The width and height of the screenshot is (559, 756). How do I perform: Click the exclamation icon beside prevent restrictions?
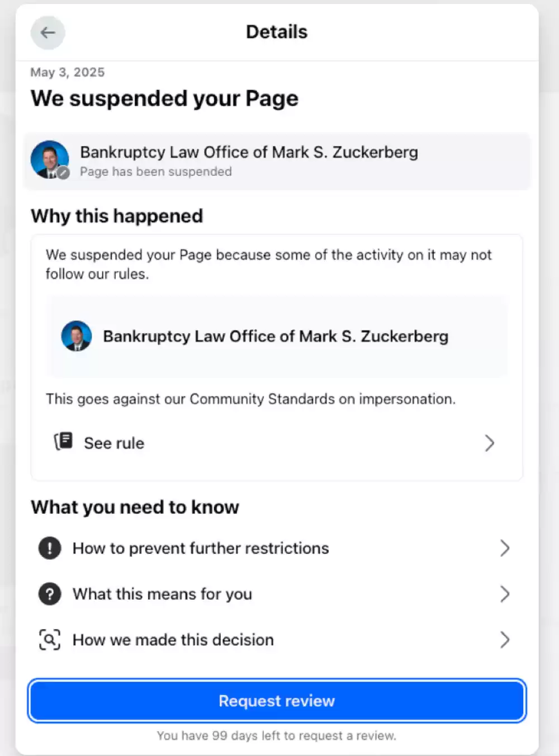[x=50, y=548]
